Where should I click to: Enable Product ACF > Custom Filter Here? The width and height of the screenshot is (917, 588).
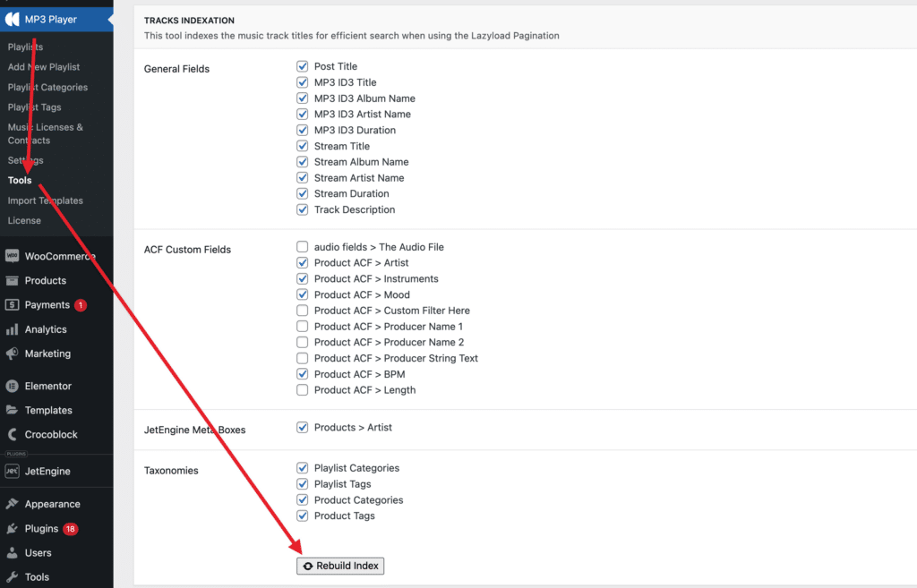pyautogui.click(x=302, y=311)
